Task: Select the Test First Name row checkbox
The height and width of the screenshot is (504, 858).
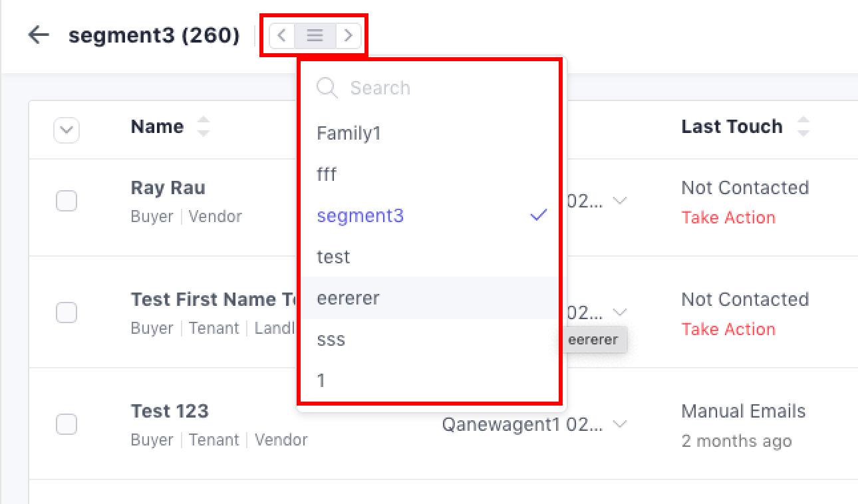Action: click(x=67, y=313)
